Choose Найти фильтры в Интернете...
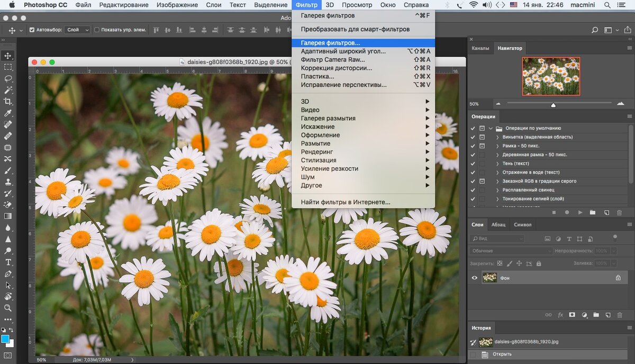Viewport: 635px width, 364px height. pos(363,202)
